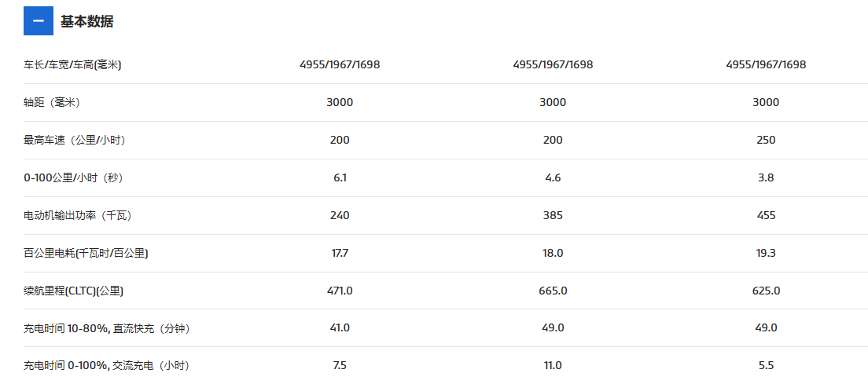Select the 交流充电 charging time label

(106, 366)
